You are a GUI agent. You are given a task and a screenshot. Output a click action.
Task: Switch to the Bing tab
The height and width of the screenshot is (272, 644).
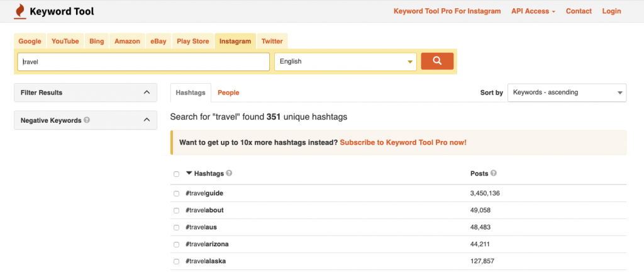[96, 41]
